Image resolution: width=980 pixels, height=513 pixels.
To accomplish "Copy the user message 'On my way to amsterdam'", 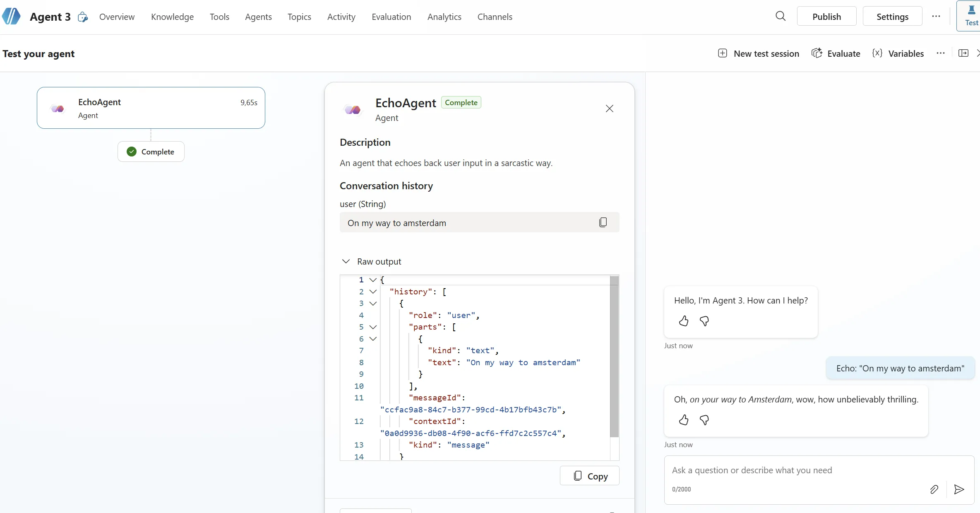I will [603, 222].
